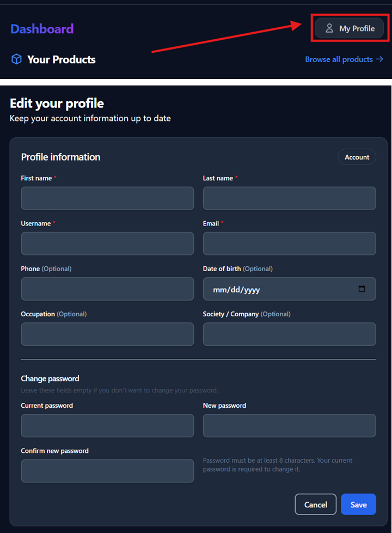Open the Dashboard heading link
This screenshot has width=392, height=533.
point(41,28)
